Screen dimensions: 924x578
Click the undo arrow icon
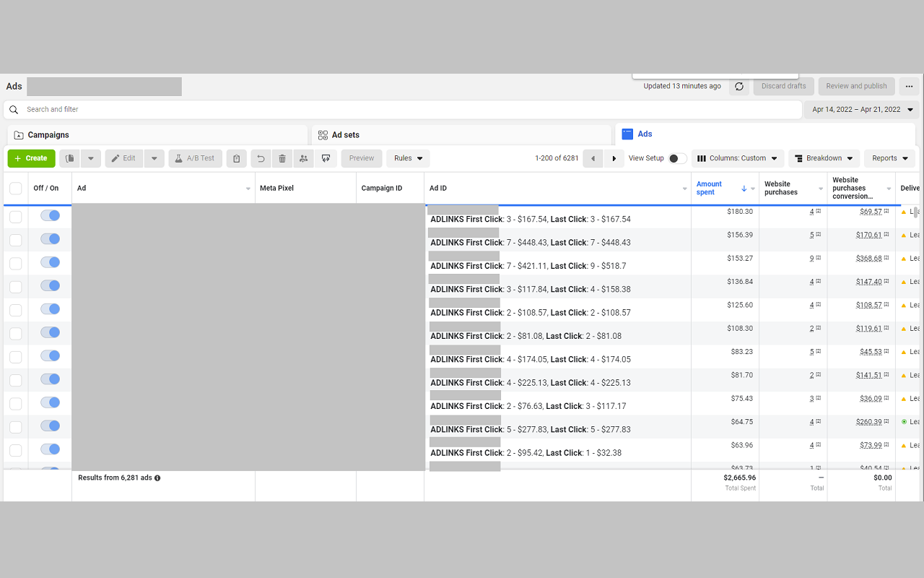261,158
